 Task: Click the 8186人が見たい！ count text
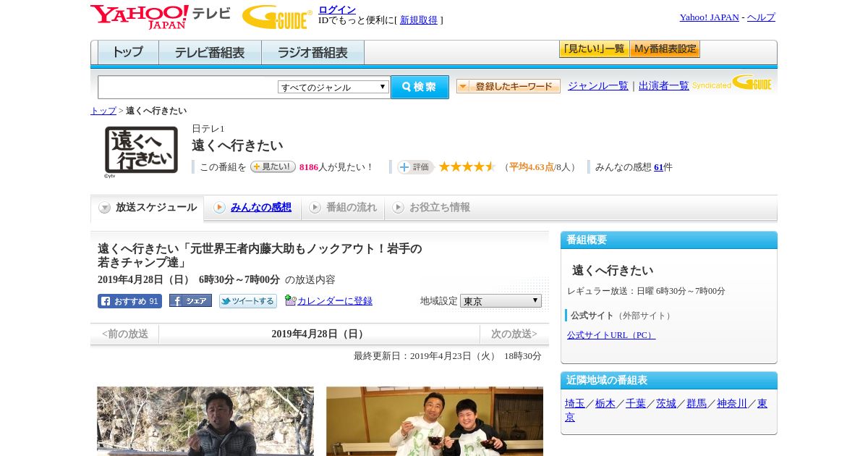point(336,167)
